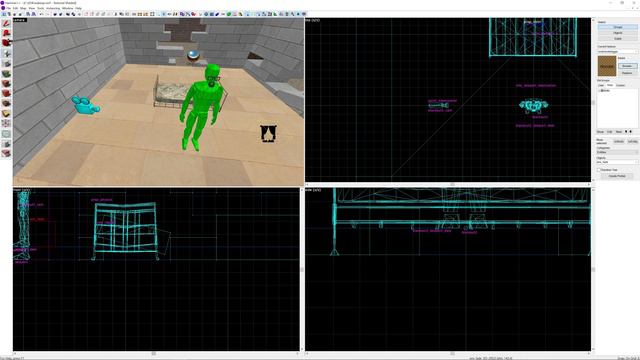Viewport: 640px width, 360px height.
Task: Select the green character model in 3D view
Action: tap(202, 107)
